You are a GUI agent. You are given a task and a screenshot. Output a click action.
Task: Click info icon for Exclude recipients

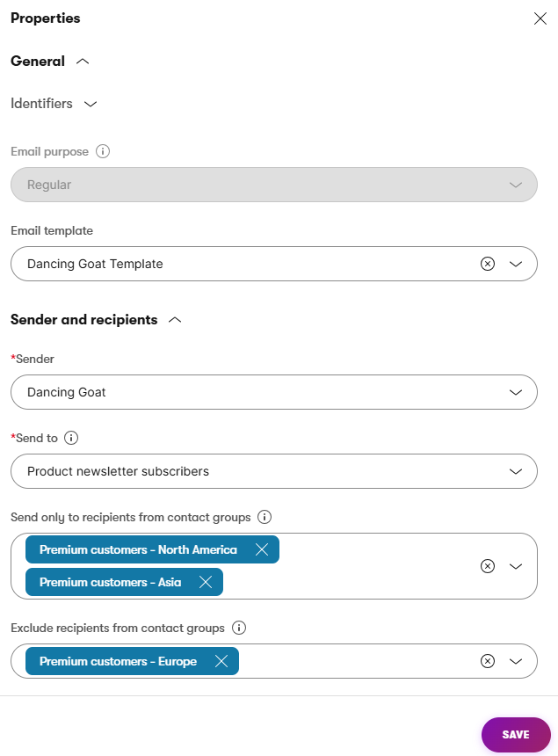click(x=238, y=628)
